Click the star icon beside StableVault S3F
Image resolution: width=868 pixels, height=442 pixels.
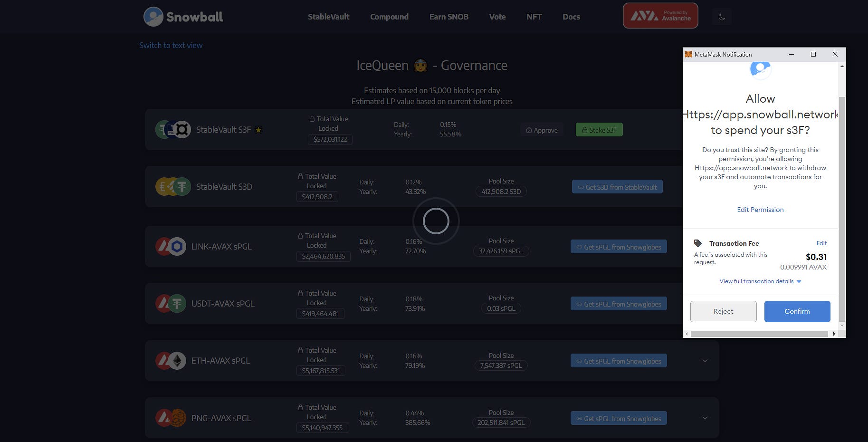coord(258,130)
